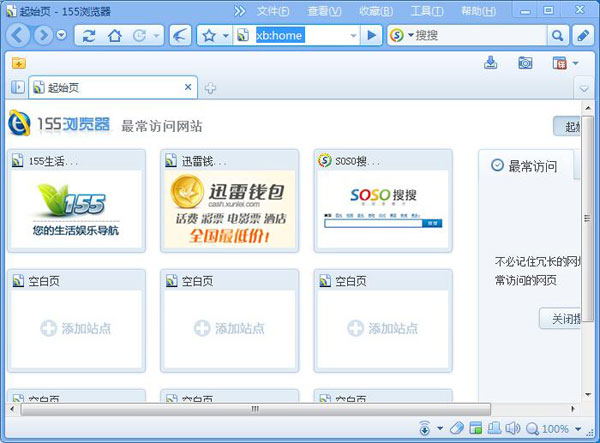Open the SOSO search engine selector
This screenshot has height=443, width=600.
tap(401, 36)
